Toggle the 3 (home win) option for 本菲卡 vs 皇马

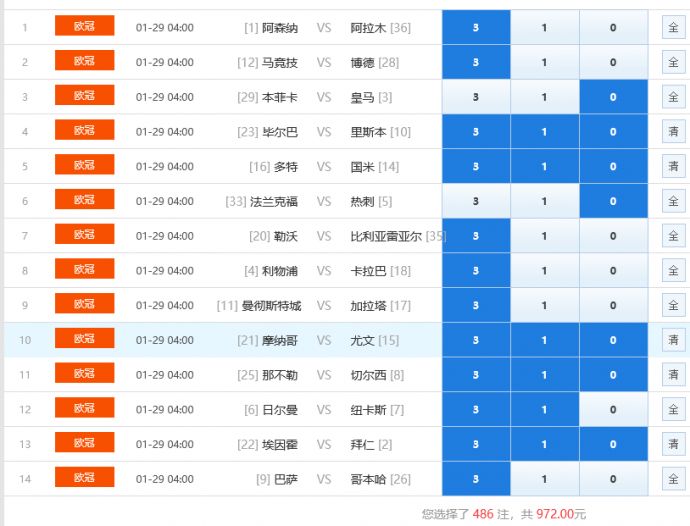point(475,97)
